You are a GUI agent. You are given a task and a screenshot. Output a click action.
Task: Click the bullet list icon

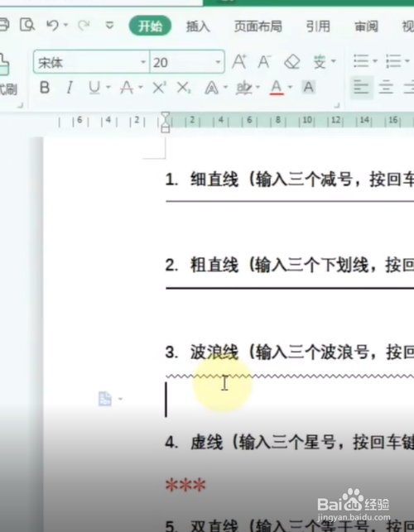361,61
